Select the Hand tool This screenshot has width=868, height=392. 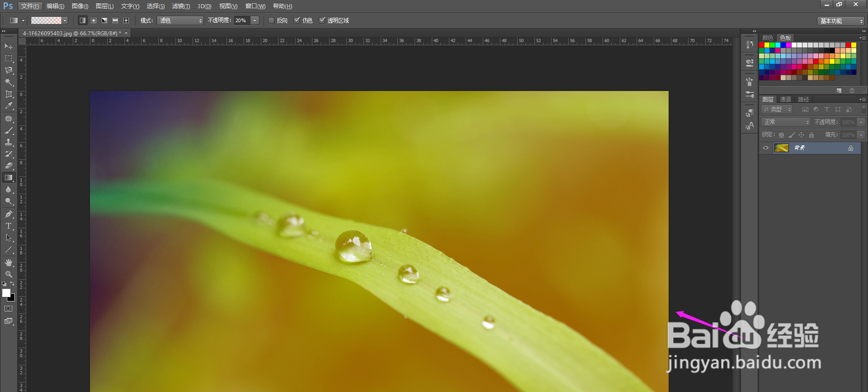pos(9,263)
